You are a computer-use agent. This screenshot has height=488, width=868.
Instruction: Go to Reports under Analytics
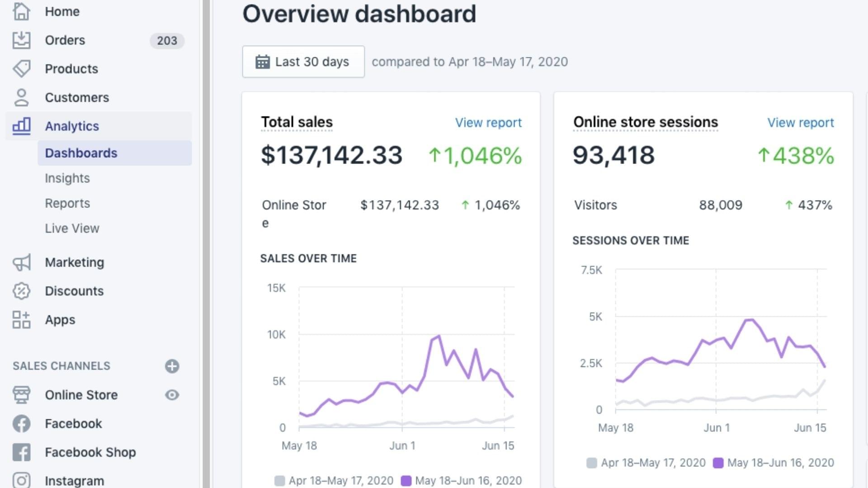[67, 203]
